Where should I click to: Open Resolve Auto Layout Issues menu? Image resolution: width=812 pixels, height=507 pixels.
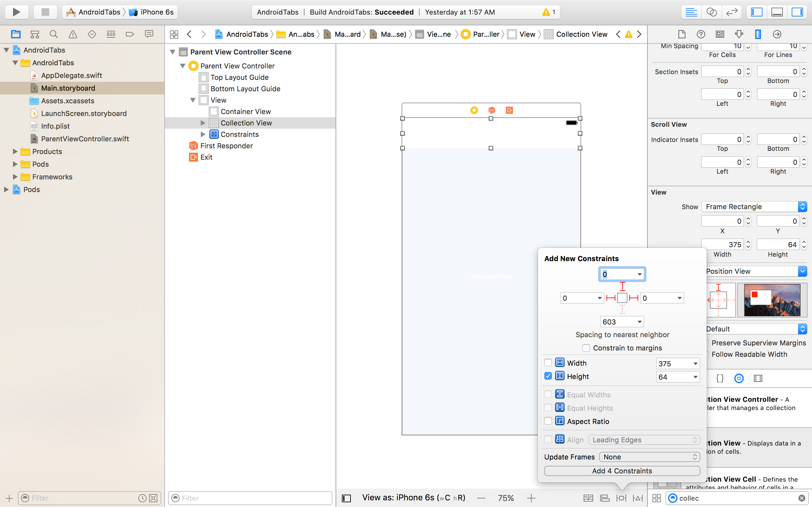click(637, 498)
